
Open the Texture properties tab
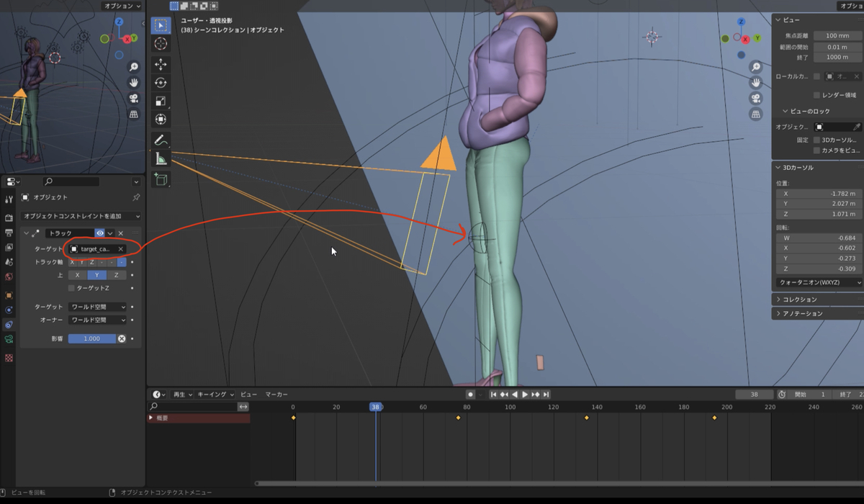9,358
